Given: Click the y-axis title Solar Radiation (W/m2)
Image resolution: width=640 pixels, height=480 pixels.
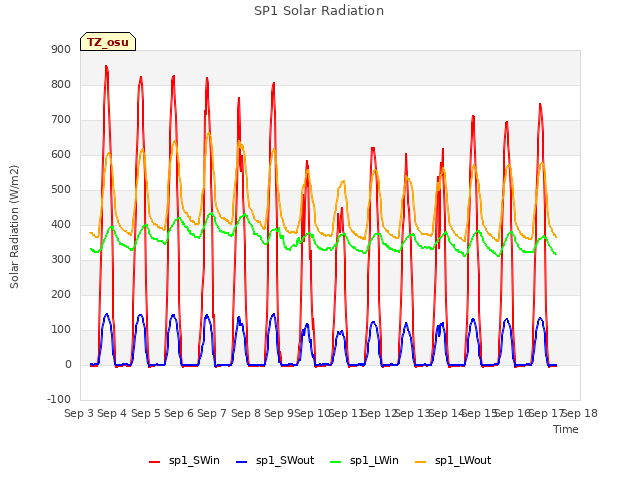Looking at the screenshot, I should [14, 227].
